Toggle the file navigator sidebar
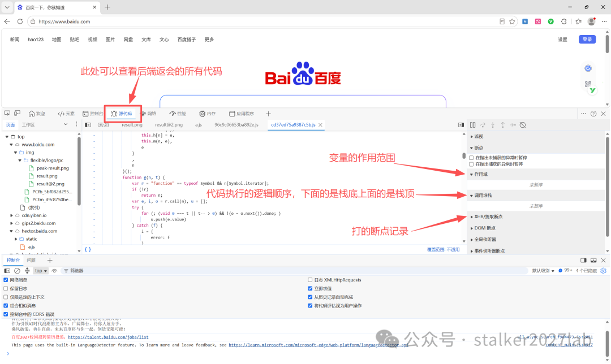Image resolution: width=611 pixels, height=364 pixels. (88, 125)
